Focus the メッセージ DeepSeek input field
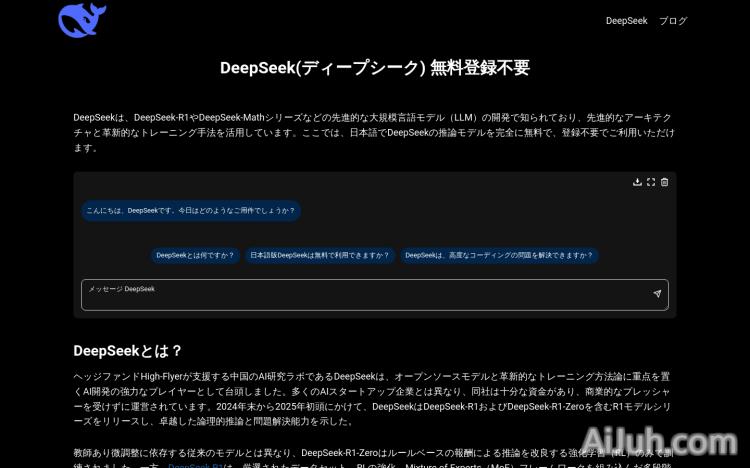Screen dimensions: 750x468 (375, 295)
